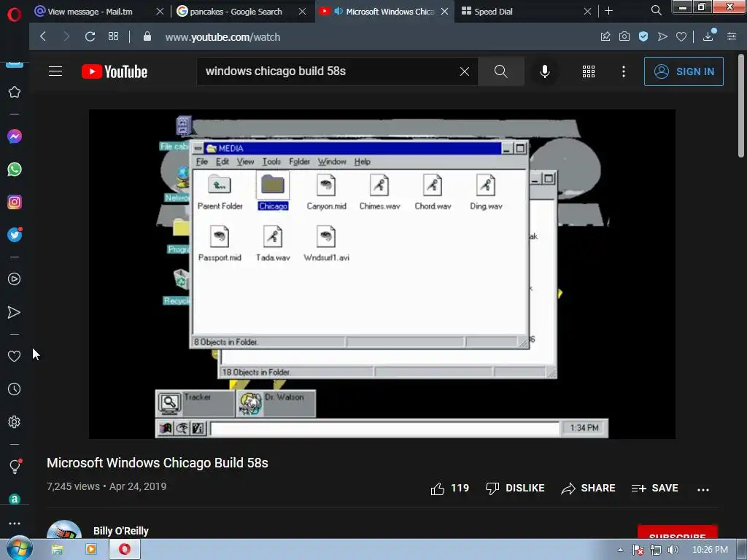
Task: Click the YouTube search magnifier button
Action: pos(500,71)
